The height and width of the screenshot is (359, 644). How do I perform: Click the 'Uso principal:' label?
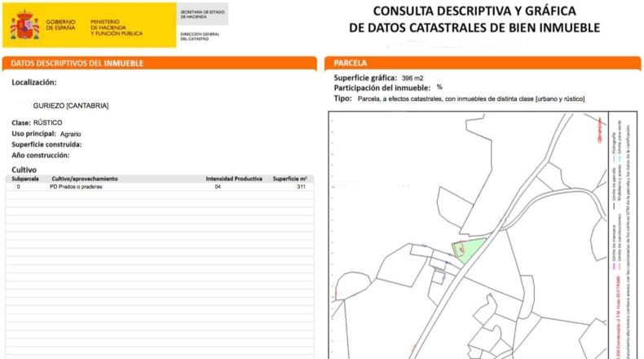(x=33, y=134)
